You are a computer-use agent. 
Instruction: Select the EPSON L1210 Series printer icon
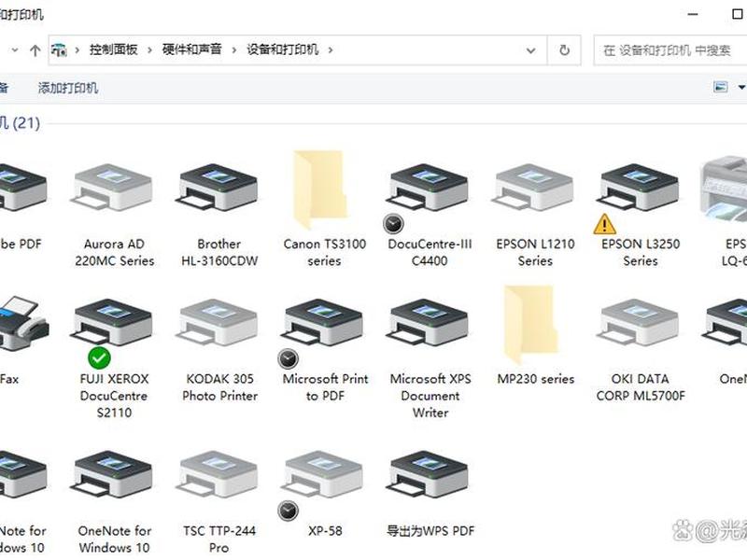coord(534,187)
